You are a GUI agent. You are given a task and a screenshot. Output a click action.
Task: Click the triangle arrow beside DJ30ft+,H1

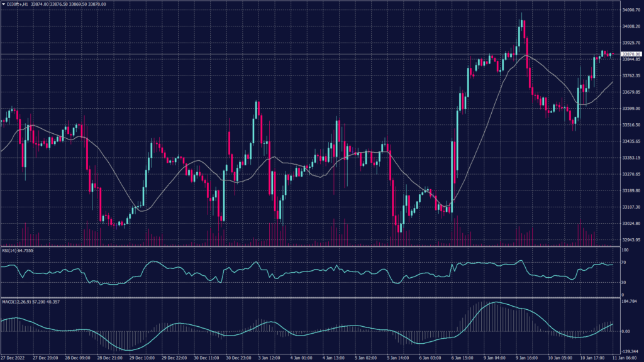point(4,4)
